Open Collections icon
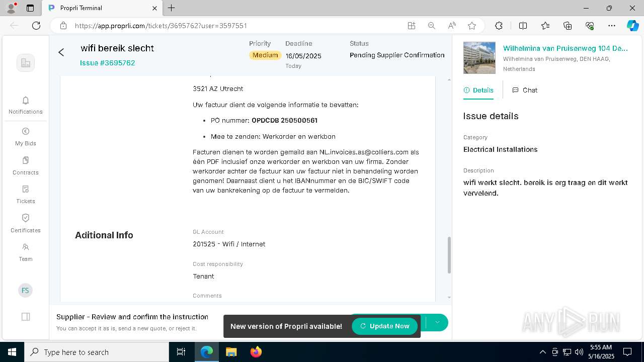 point(568,26)
